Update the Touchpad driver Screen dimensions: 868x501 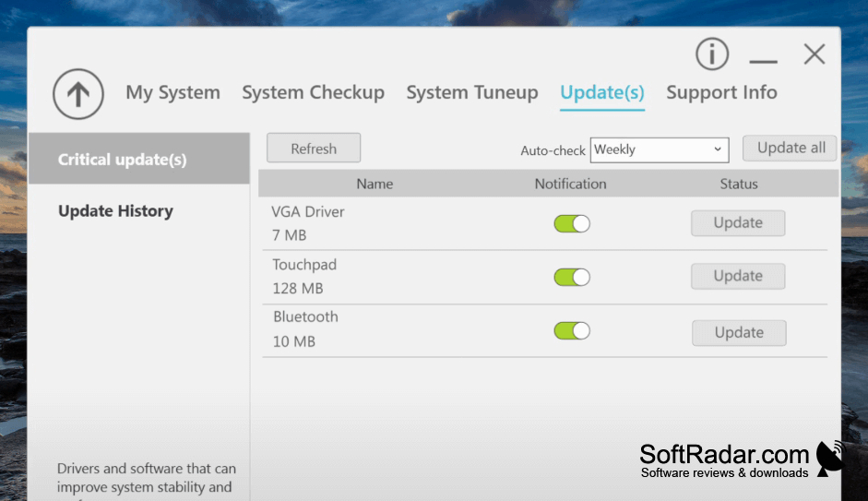[738, 276]
